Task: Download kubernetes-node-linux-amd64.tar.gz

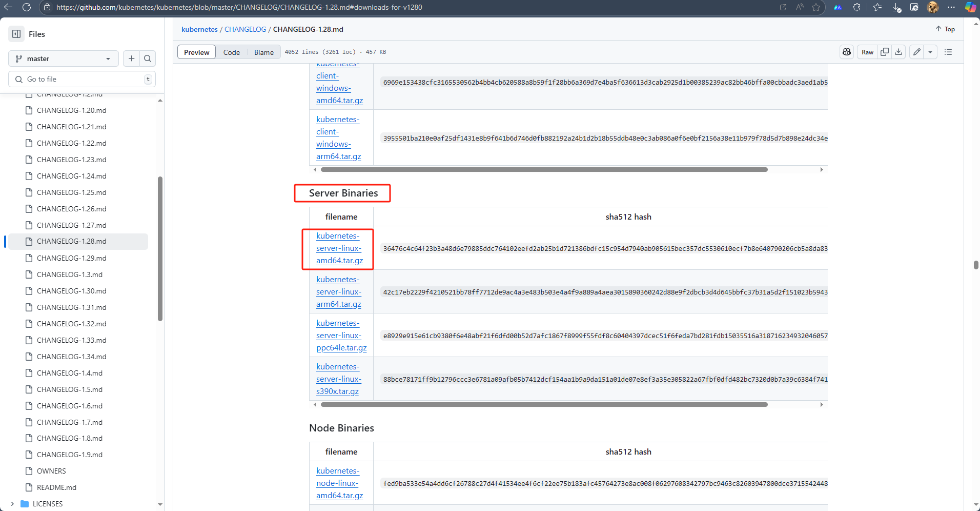Action: (339, 483)
